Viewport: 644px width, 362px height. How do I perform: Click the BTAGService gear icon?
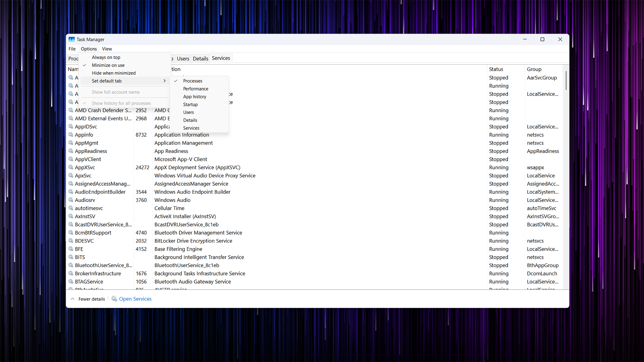(x=71, y=281)
